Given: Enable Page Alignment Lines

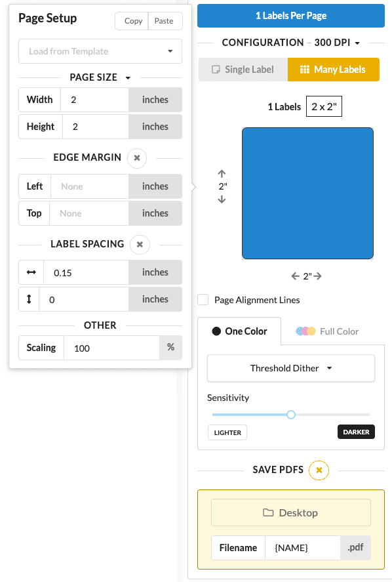Looking at the screenshot, I should coord(205,300).
